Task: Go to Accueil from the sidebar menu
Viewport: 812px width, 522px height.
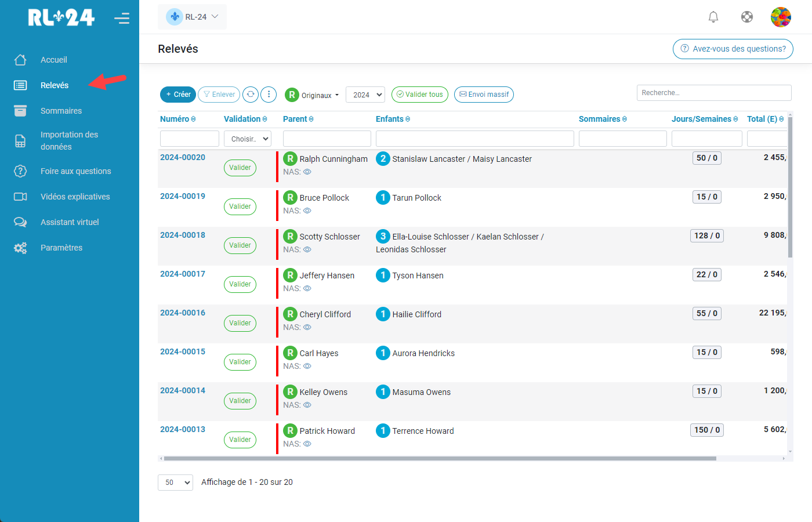Action: [x=53, y=59]
